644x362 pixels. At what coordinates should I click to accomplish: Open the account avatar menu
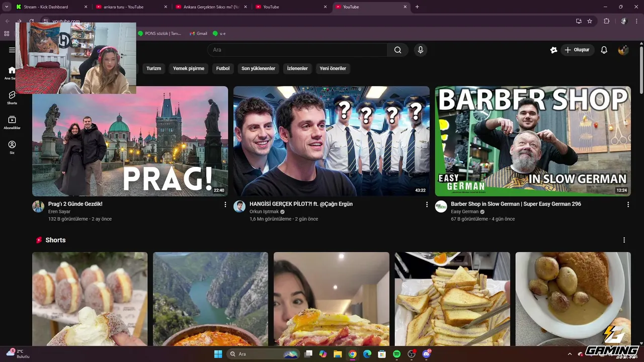[x=623, y=50]
